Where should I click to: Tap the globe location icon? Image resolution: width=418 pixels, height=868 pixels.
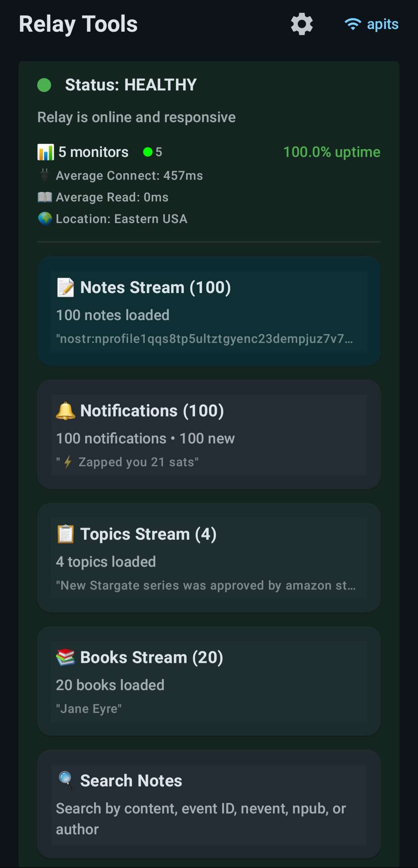click(x=45, y=218)
